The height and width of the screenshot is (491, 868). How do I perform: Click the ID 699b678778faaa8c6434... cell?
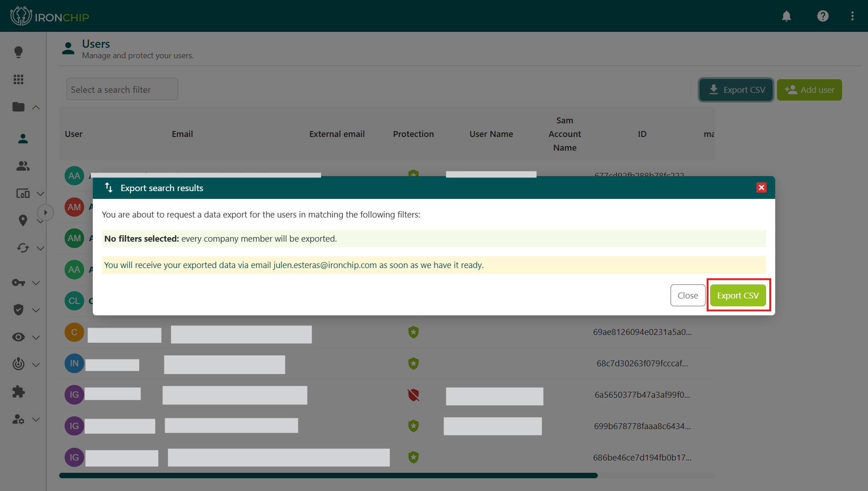pyautogui.click(x=642, y=426)
